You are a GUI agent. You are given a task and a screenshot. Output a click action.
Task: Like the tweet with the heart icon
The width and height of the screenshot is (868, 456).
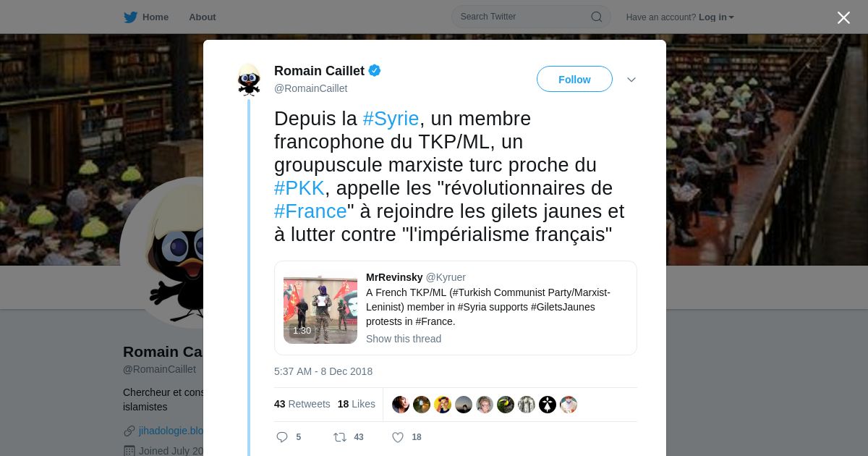pos(397,437)
